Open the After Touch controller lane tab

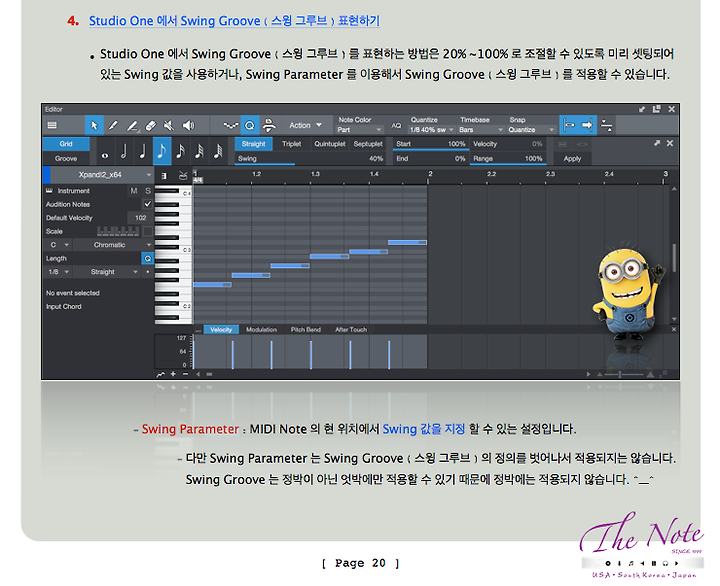pyautogui.click(x=351, y=329)
